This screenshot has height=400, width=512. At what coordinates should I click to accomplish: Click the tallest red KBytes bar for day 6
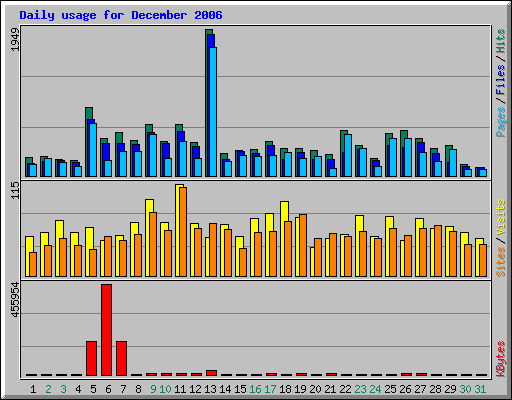click(x=107, y=330)
